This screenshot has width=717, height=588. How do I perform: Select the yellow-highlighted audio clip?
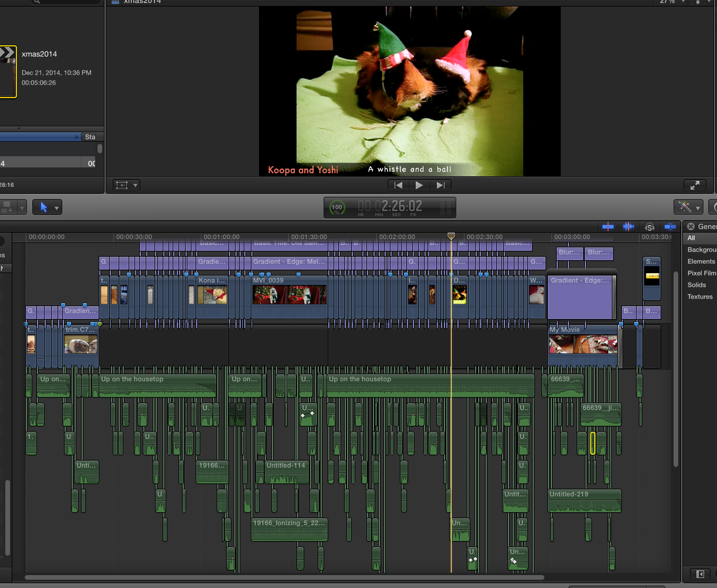click(x=593, y=443)
